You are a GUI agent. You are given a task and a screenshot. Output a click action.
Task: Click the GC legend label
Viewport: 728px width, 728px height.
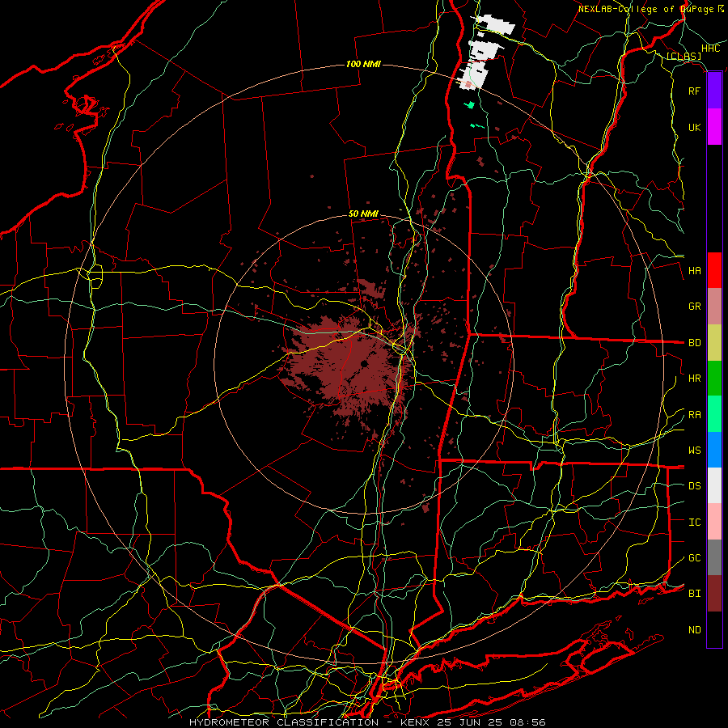pos(695,558)
